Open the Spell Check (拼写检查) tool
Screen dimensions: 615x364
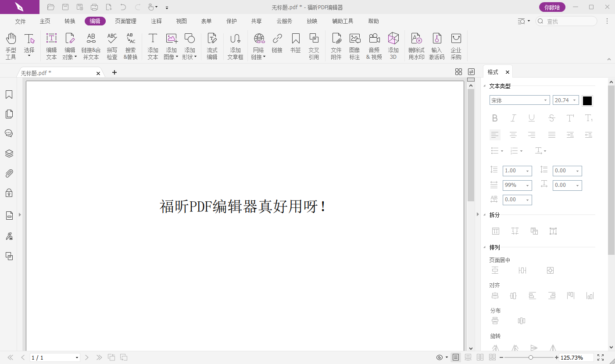tap(112, 46)
